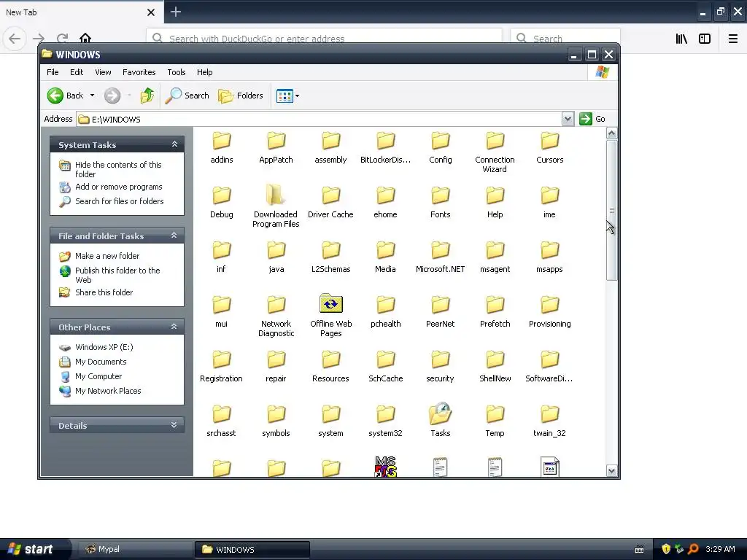
Task: Click the scrollbar up arrow
Action: coord(612,133)
